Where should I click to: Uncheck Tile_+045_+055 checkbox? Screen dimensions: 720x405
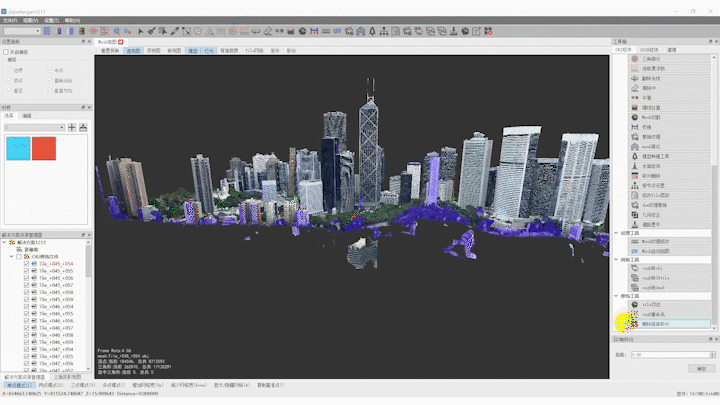(x=26, y=271)
